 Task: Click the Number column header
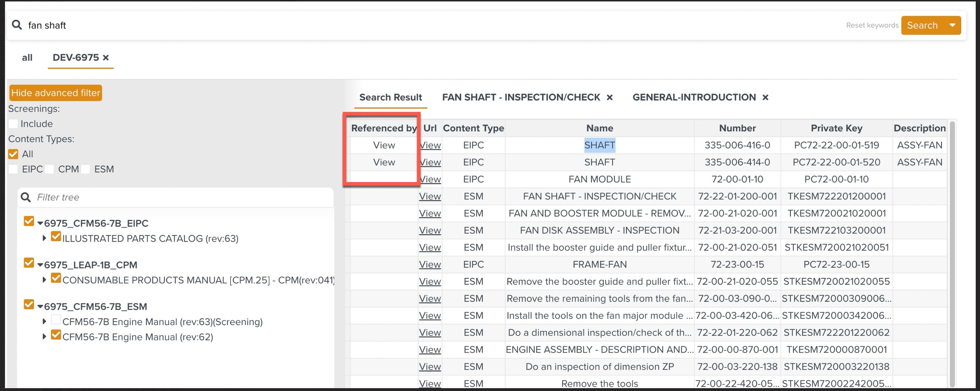(x=737, y=128)
